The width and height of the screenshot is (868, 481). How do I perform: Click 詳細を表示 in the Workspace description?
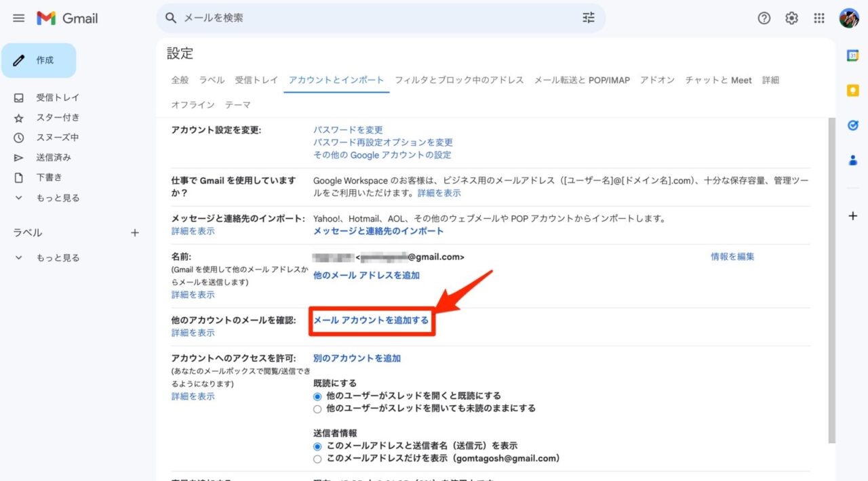pos(439,193)
